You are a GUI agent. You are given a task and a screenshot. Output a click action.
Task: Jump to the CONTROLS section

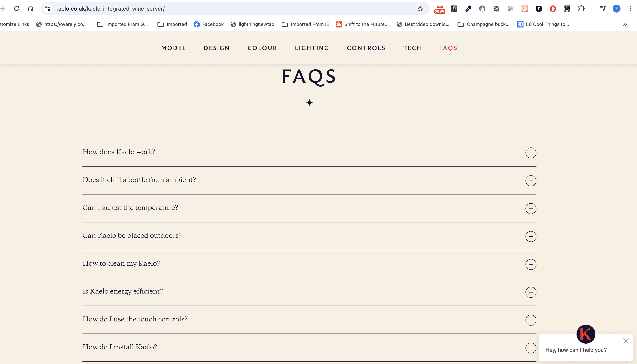coord(366,48)
